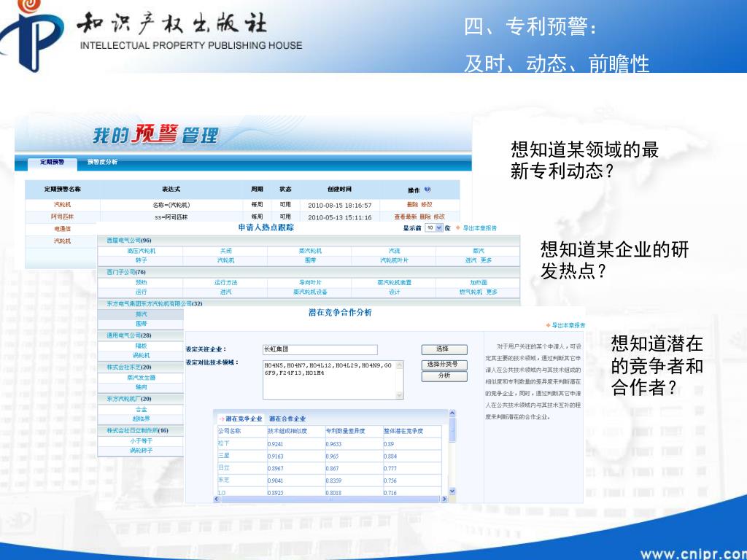Image resolution: width=747 pixels, height=560 pixels.
Task: Click scroll-down arrow of competitor results table
Action: (x=452, y=491)
